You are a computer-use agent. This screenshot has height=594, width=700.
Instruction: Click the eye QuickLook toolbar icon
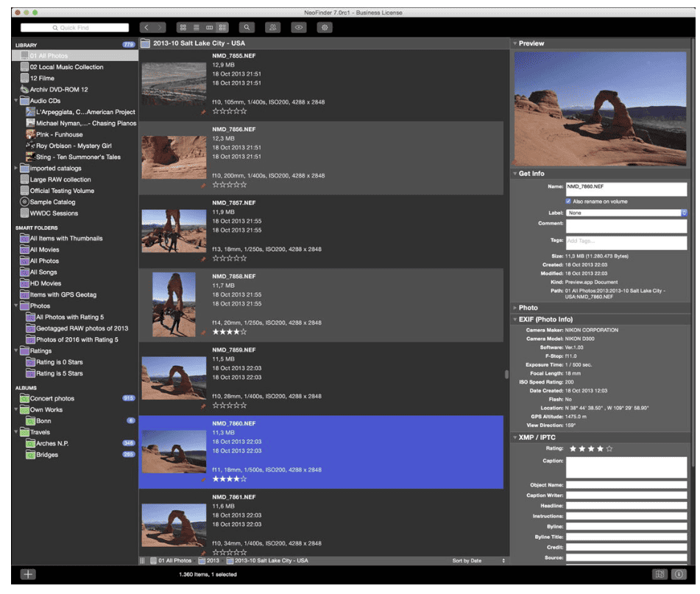tap(299, 28)
